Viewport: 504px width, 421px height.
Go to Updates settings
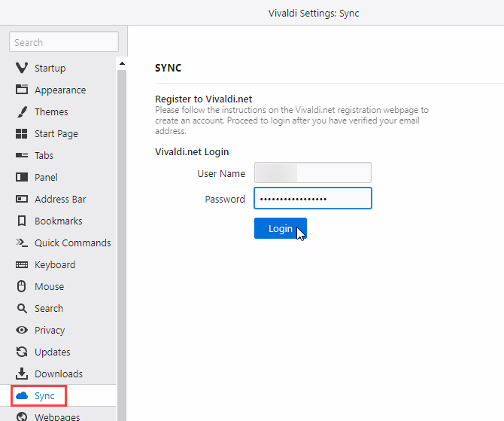tap(58, 352)
